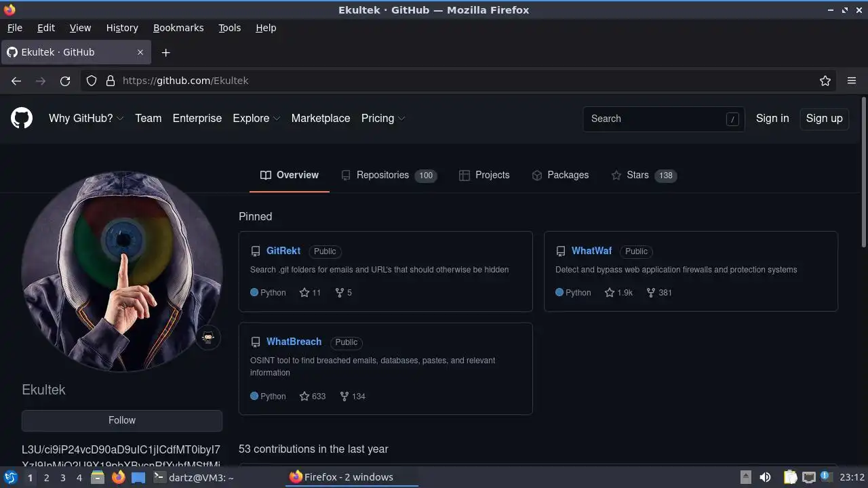
Task: Launch Firefox from the taskbar launcher
Action: point(118,477)
